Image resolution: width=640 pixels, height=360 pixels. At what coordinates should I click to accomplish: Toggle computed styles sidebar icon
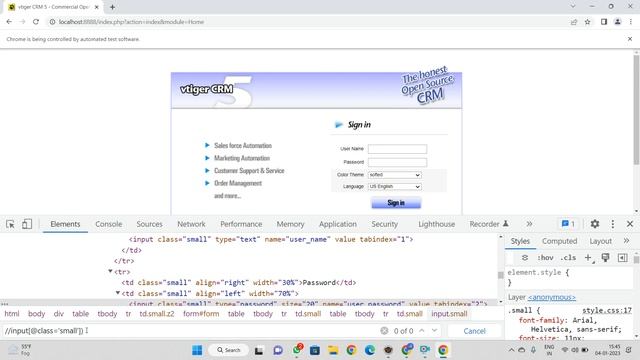point(622,258)
